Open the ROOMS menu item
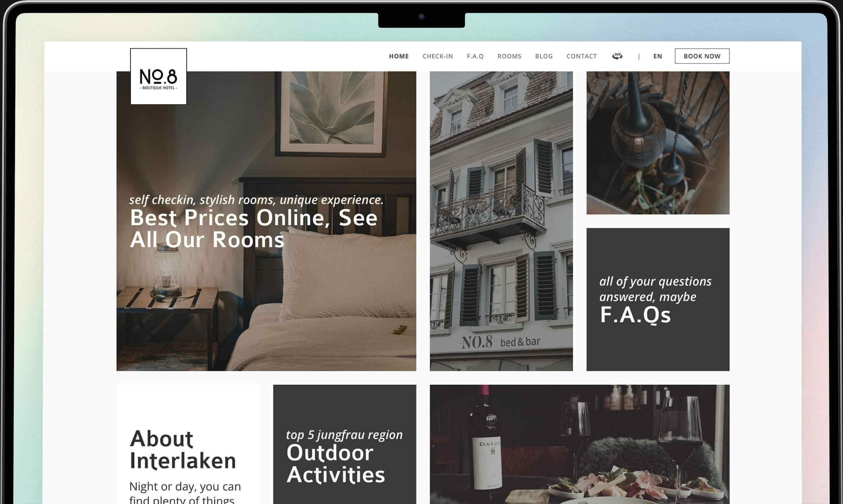The height and width of the screenshot is (504, 843). pyautogui.click(x=509, y=56)
